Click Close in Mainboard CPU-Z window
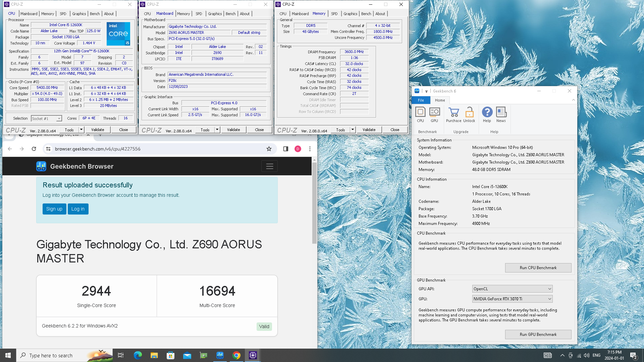The width and height of the screenshot is (644, 362). [x=259, y=130]
